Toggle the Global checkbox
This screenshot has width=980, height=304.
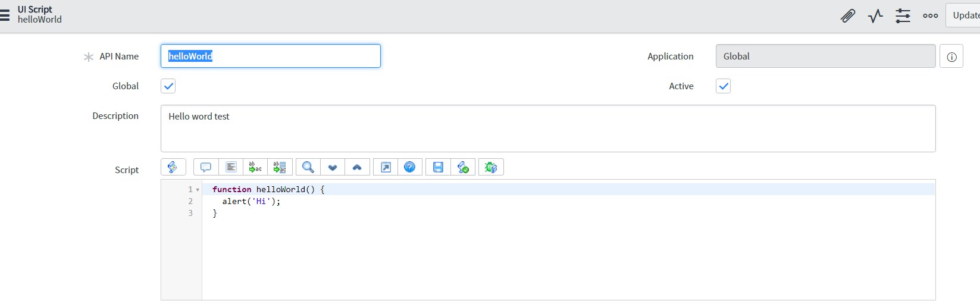click(x=168, y=86)
